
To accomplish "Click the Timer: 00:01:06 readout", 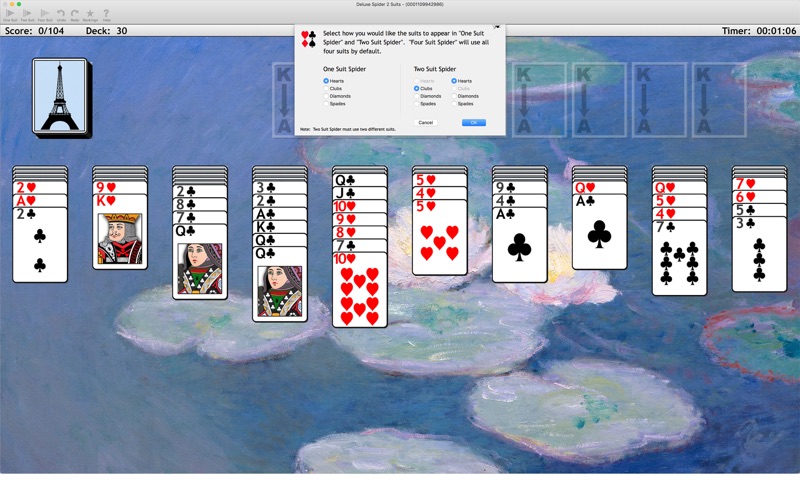I will 759,31.
